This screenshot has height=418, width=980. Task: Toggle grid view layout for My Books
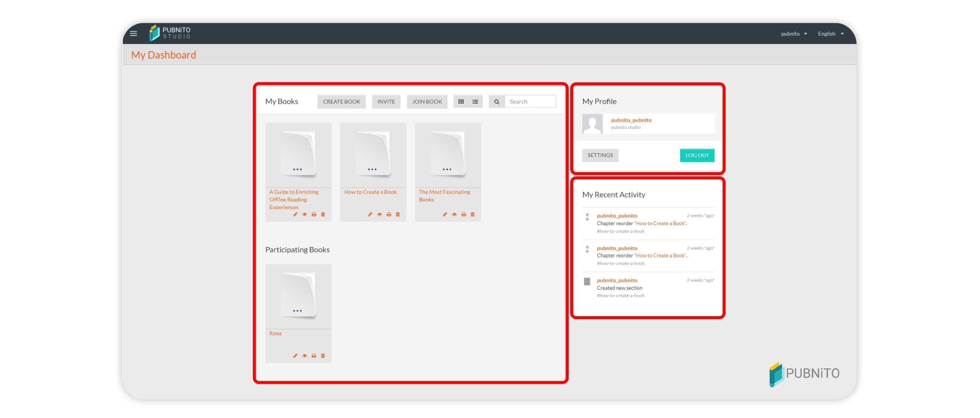click(461, 102)
